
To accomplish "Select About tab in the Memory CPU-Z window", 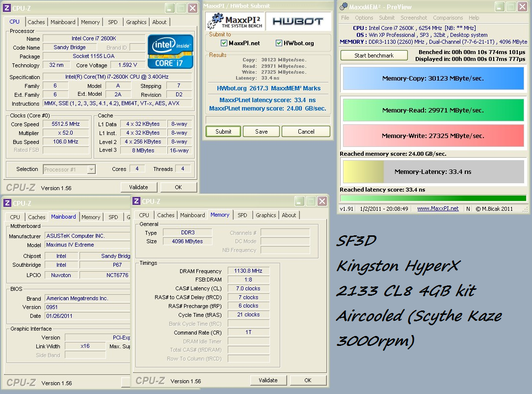I will point(289,215).
